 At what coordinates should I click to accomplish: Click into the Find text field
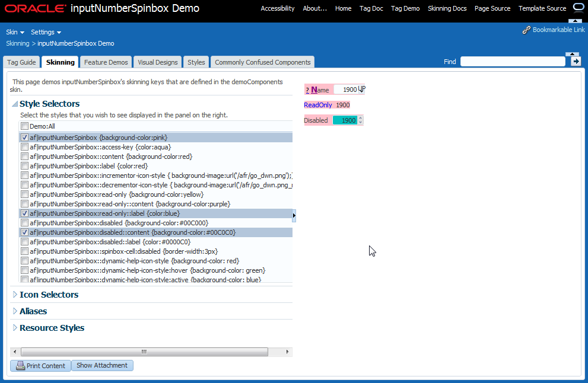tap(513, 62)
